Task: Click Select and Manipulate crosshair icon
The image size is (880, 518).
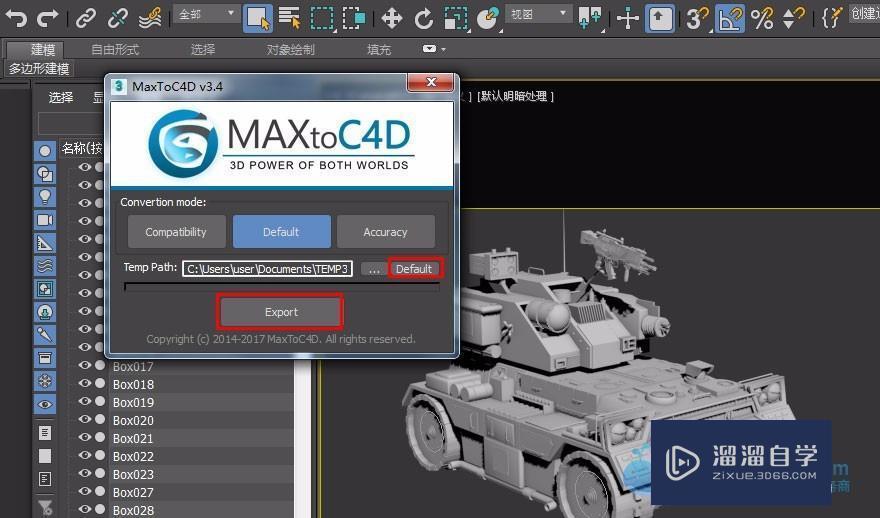Action: (628, 19)
